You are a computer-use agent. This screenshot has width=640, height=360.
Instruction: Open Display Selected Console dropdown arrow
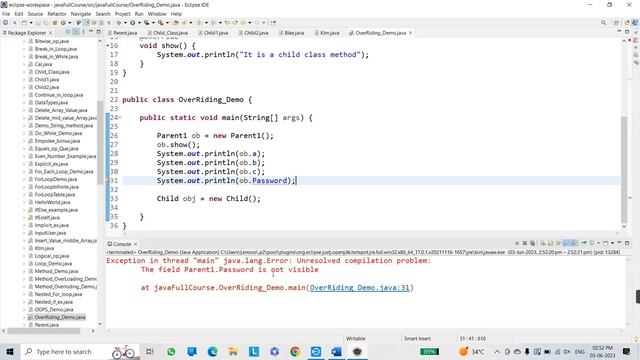tap(598, 243)
